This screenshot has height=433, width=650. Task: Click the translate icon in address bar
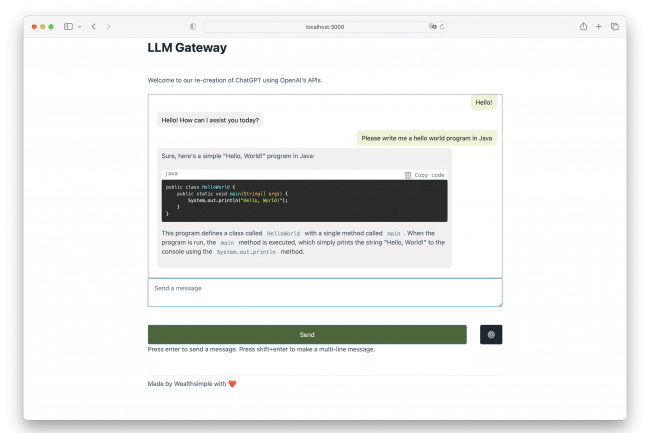(x=432, y=26)
